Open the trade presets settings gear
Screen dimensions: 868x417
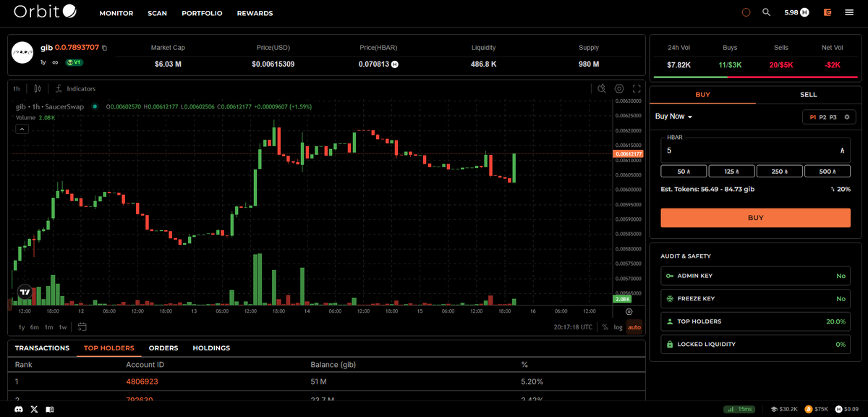(847, 117)
